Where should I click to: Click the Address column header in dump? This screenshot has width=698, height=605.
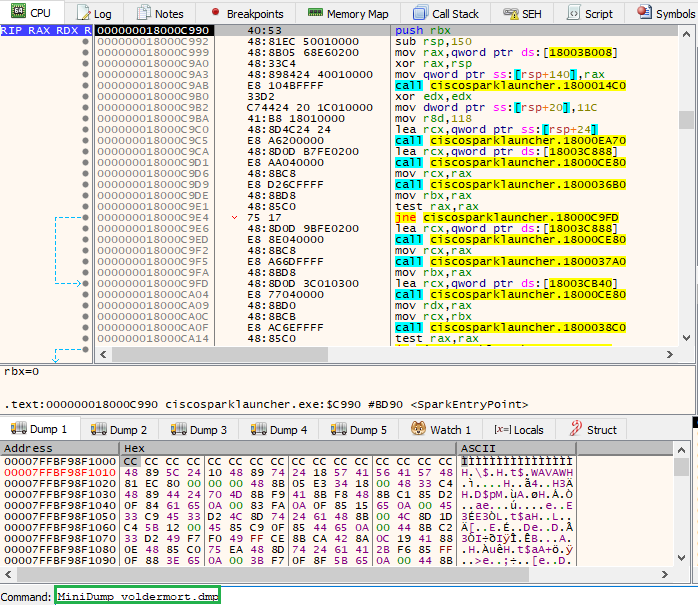[60, 448]
